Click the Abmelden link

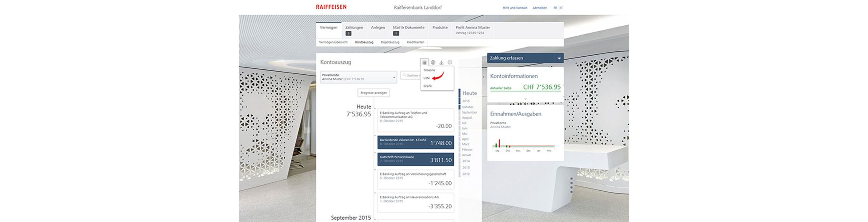(x=540, y=8)
